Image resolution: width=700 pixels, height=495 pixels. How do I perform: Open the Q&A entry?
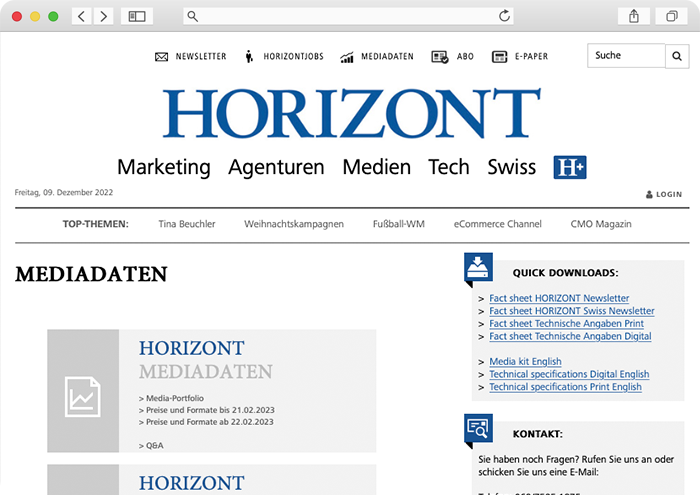(x=151, y=445)
